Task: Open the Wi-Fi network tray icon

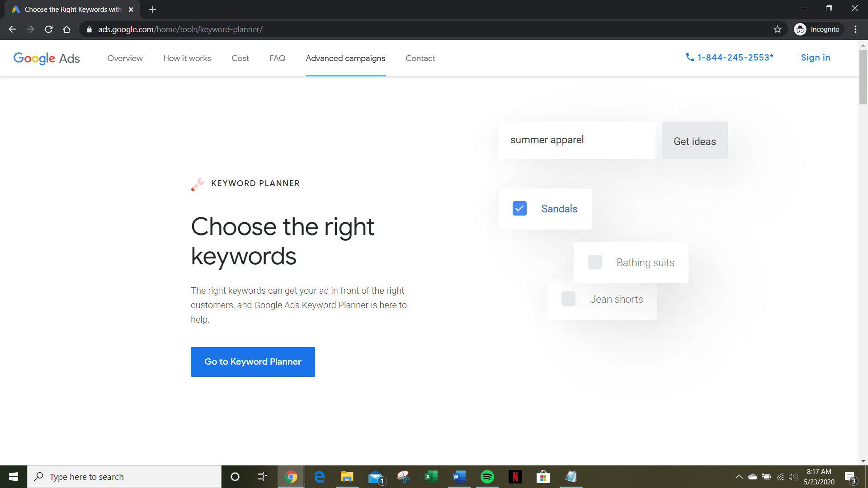Action: pos(780,477)
